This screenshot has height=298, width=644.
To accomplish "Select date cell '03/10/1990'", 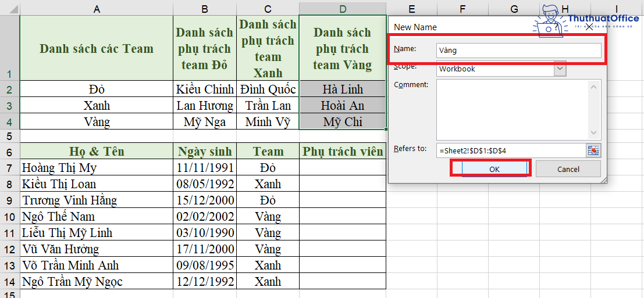I will click(x=205, y=232).
